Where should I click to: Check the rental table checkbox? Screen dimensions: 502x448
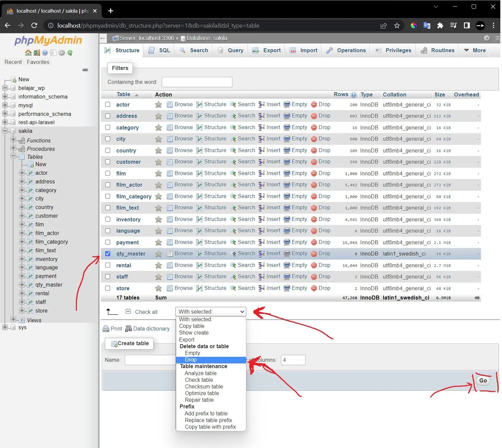[x=108, y=265]
